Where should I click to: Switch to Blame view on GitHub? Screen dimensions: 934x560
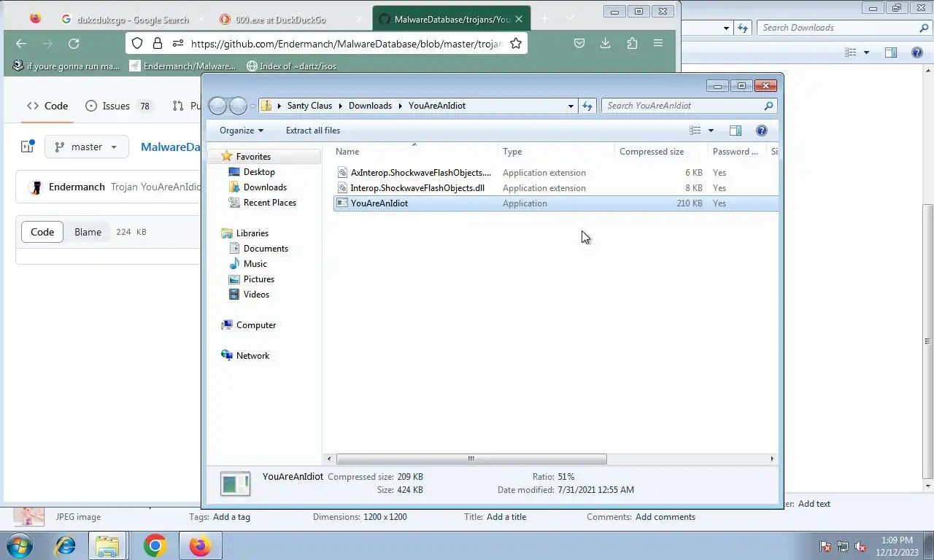click(x=88, y=232)
